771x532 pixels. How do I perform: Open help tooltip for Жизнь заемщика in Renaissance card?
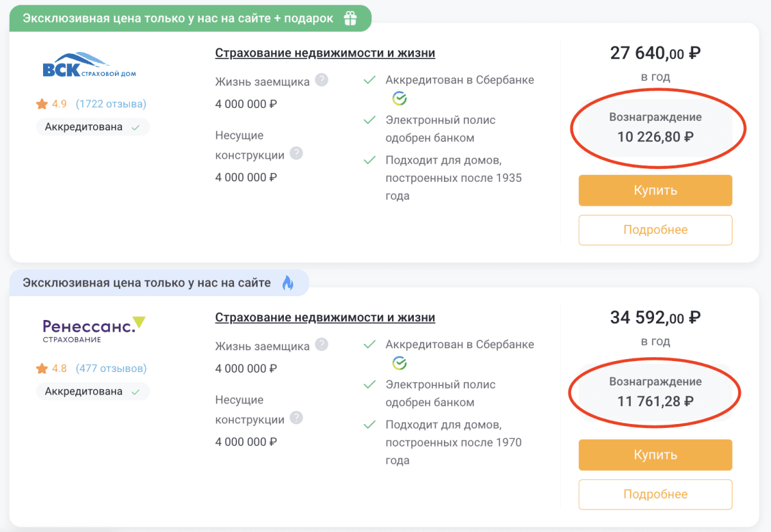322,344
